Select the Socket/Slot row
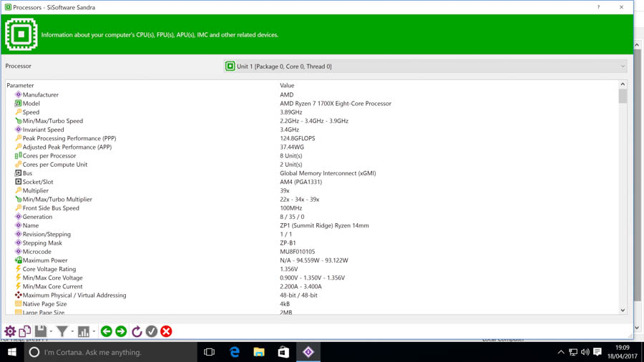This screenshot has height=362, width=644. (x=312, y=182)
